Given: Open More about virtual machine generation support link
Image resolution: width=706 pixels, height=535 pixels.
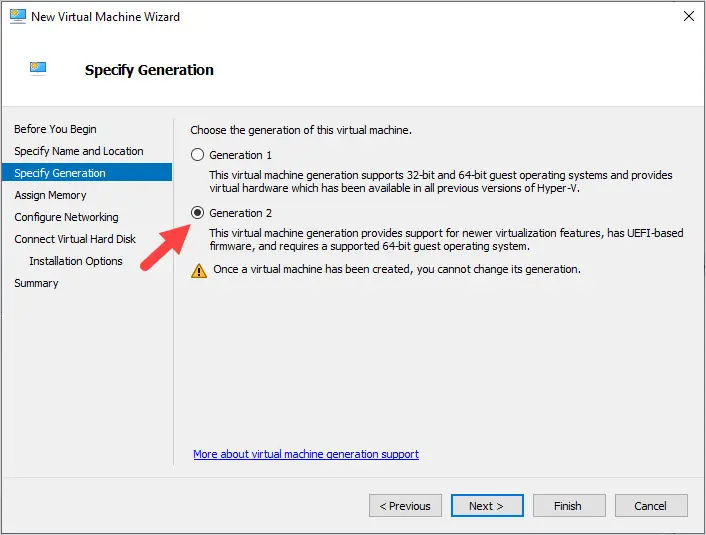Looking at the screenshot, I should pos(306,454).
